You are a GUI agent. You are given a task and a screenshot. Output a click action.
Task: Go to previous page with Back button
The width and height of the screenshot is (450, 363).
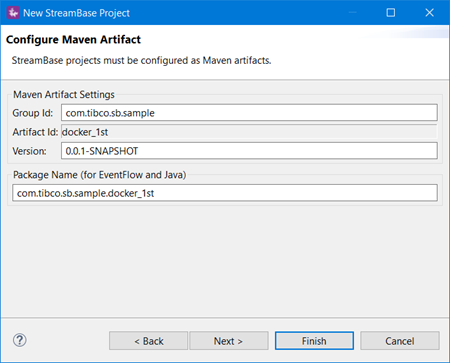click(148, 341)
